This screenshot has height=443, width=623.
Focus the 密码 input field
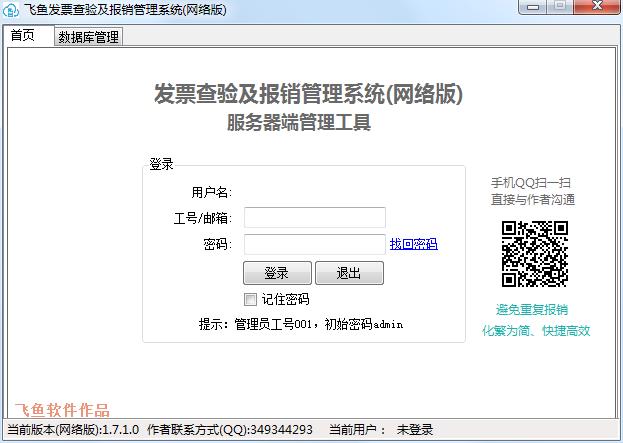pos(315,244)
